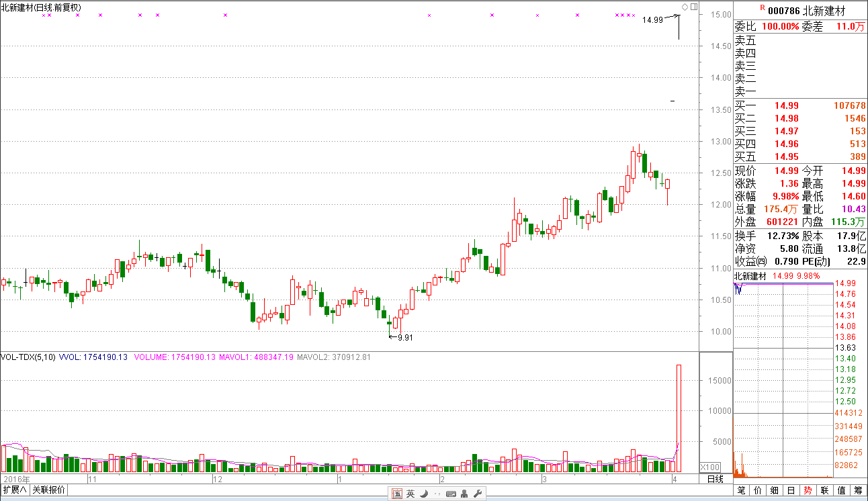Toggle the IME half-moon width icon
Image resolution: width=868 pixels, height=501 pixels.
coord(423,494)
